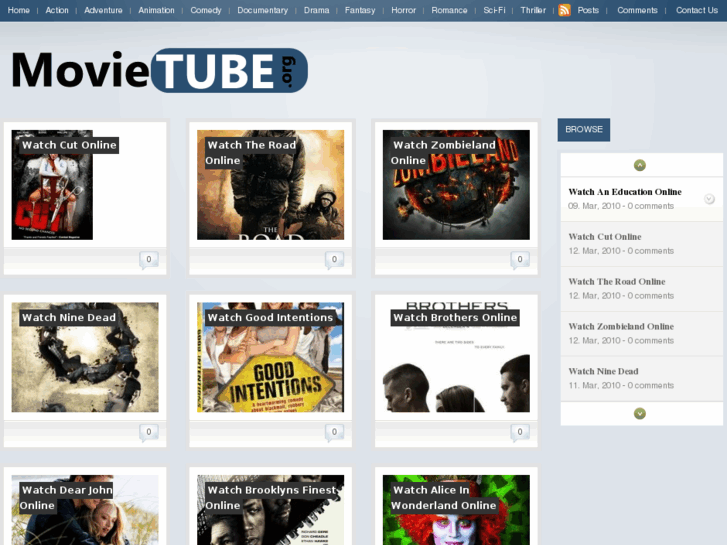
Task: Click the Watch Good Intentions title overlay
Action: click(270, 318)
